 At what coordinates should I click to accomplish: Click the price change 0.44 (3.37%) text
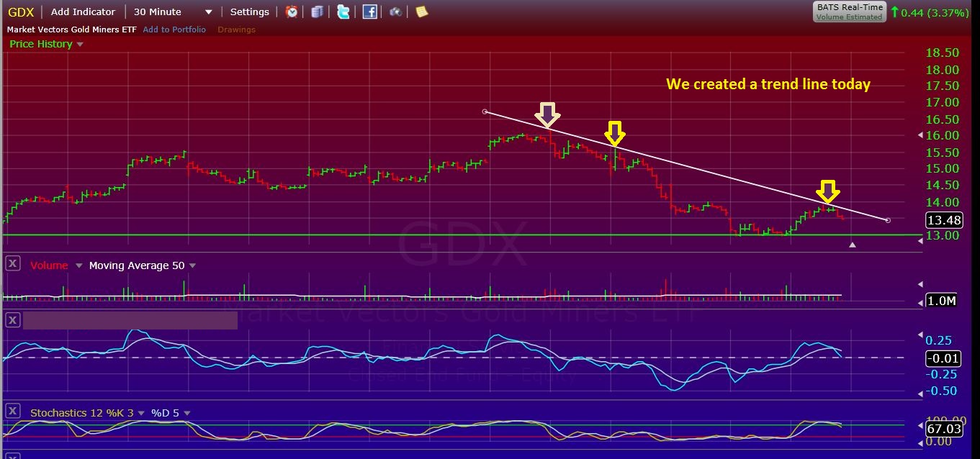coord(935,12)
